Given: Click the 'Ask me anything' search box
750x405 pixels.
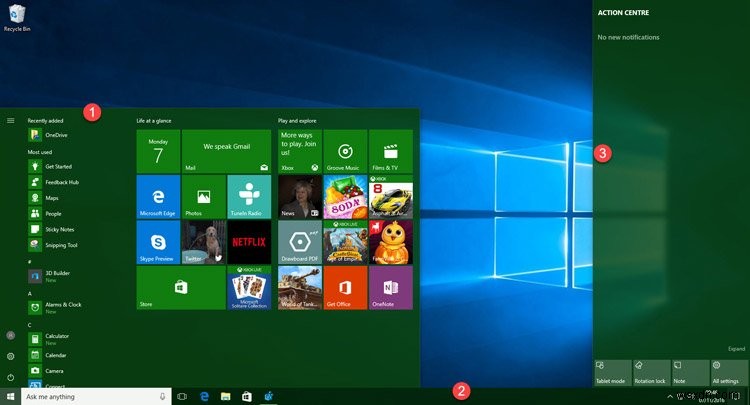Looking at the screenshot, I should pyautogui.click(x=96, y=396).
